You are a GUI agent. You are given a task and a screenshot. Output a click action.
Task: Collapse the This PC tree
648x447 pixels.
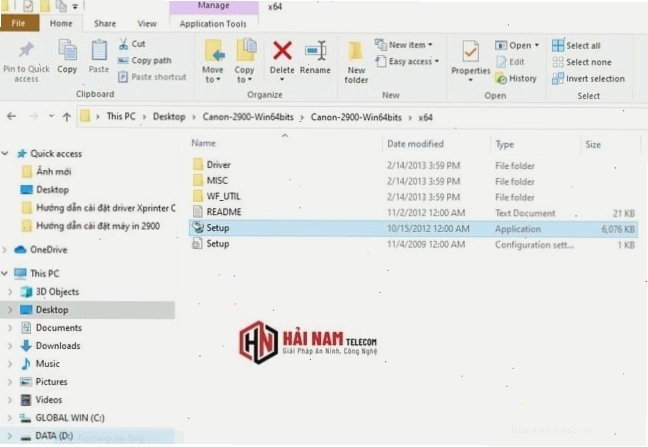coord(5,273)
